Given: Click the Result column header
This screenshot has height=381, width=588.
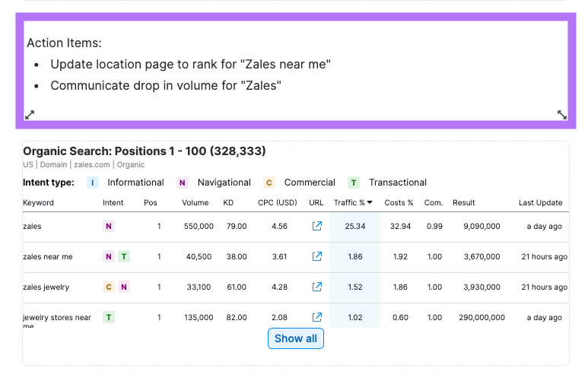Looking at the screenshot, I should tap(463, 202).
